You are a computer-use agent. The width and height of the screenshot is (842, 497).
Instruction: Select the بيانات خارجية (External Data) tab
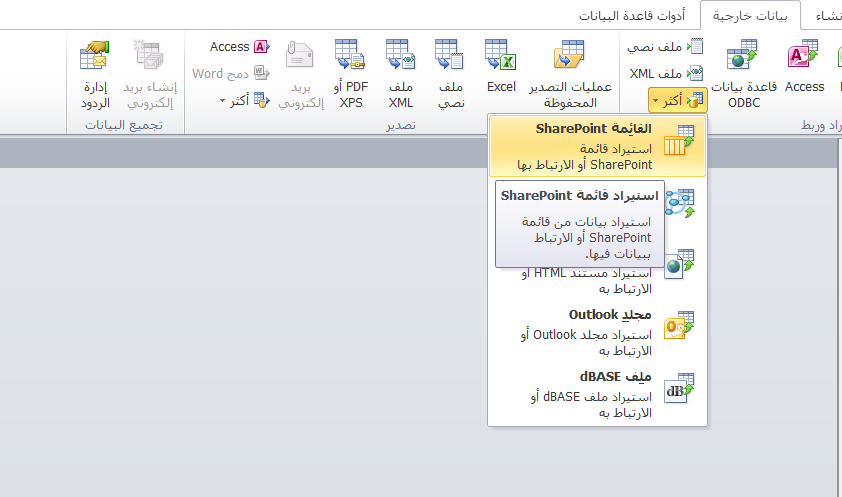tap(750, 16)
